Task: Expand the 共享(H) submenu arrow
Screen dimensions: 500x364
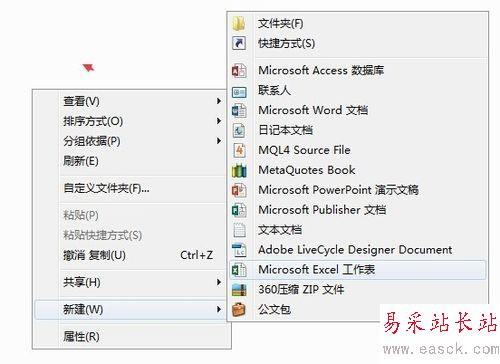Action: pyautogui.click(x=219, y=282)
